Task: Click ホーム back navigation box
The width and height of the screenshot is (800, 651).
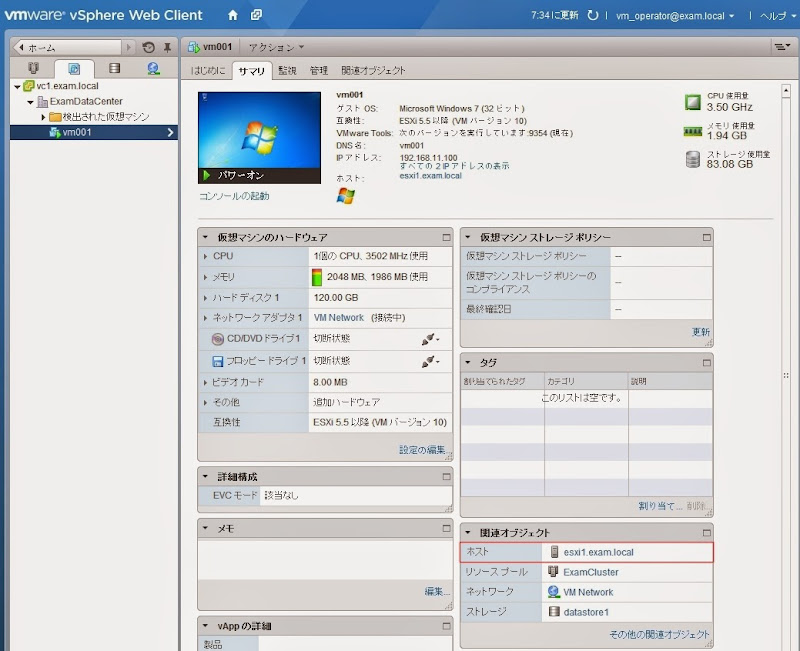Action: click(x=67, y=47)
